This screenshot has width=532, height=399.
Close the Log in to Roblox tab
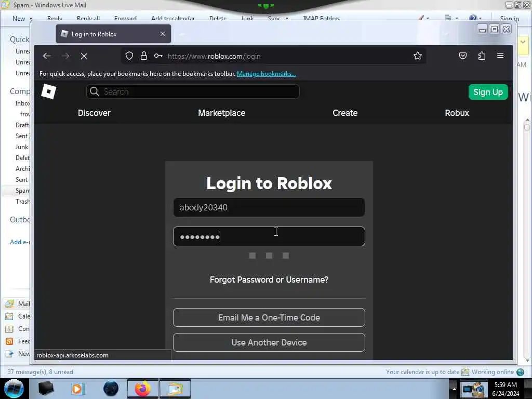coord(163,34)
